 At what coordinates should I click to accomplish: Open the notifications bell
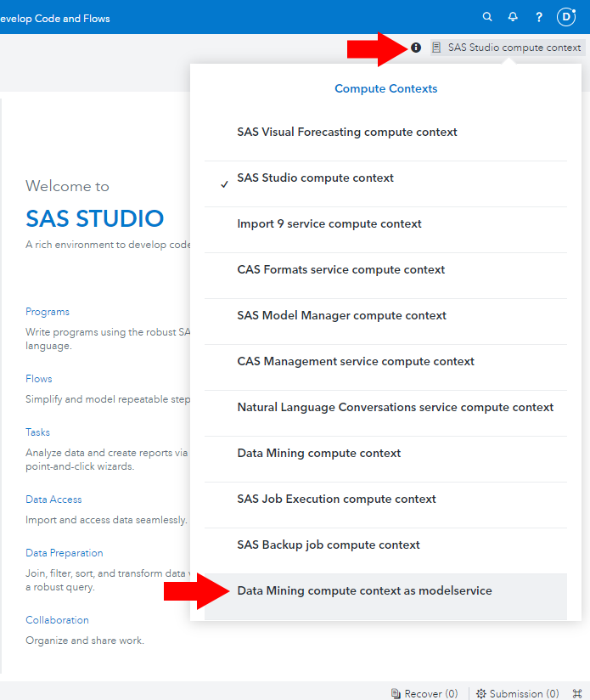pos(513,17)
